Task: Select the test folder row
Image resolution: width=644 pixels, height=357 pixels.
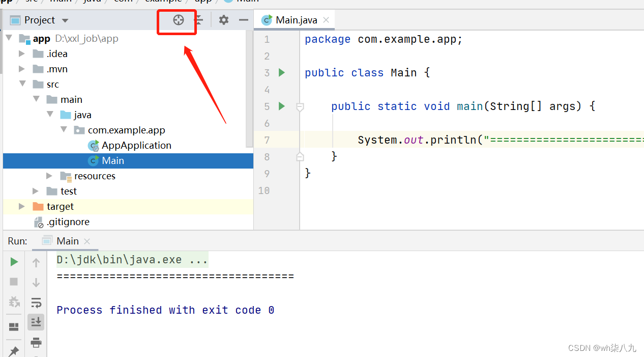Action: (x=128, y=191)
